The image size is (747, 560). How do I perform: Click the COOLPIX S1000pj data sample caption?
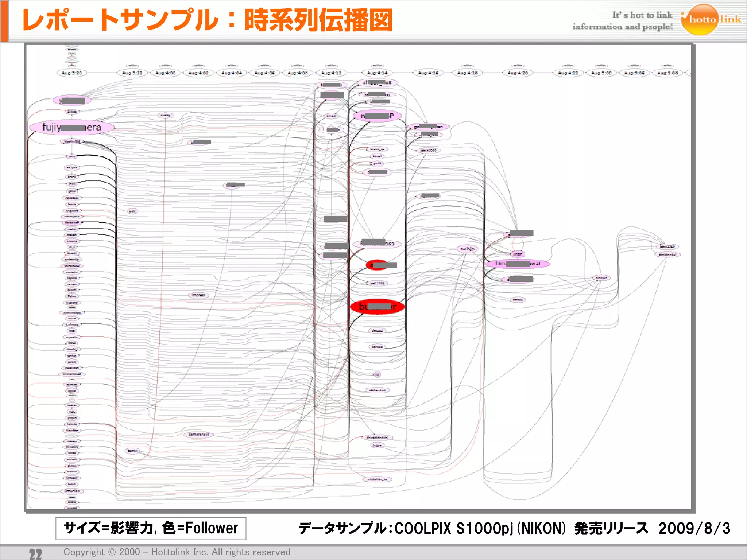(514, 528)
